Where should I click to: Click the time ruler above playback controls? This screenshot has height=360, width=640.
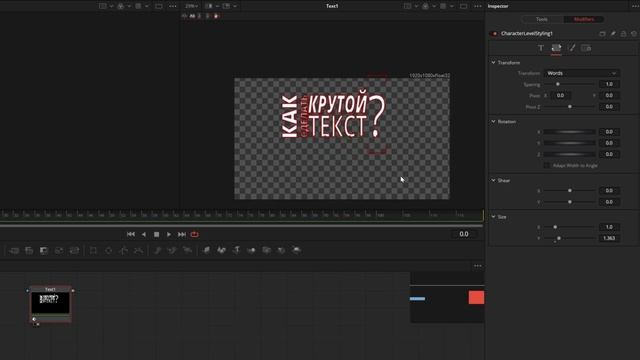point(242,215)
